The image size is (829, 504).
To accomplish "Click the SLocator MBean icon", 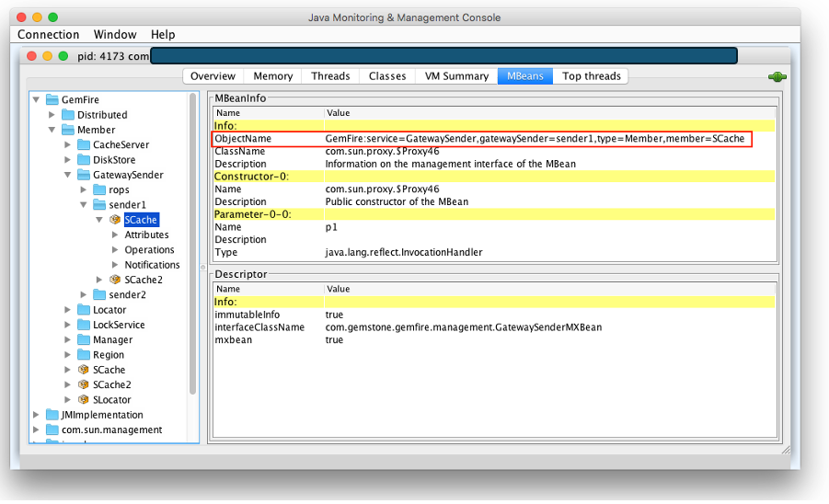I will point(84,400).
